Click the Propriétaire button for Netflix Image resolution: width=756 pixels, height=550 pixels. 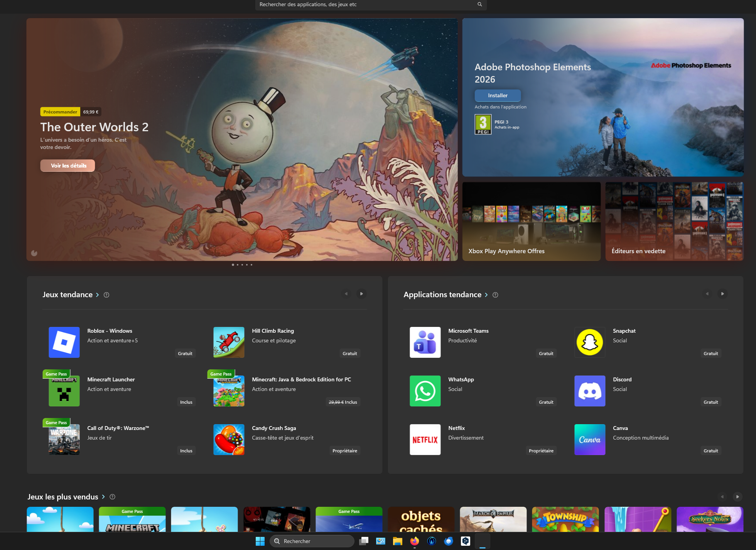click(541, 450)
